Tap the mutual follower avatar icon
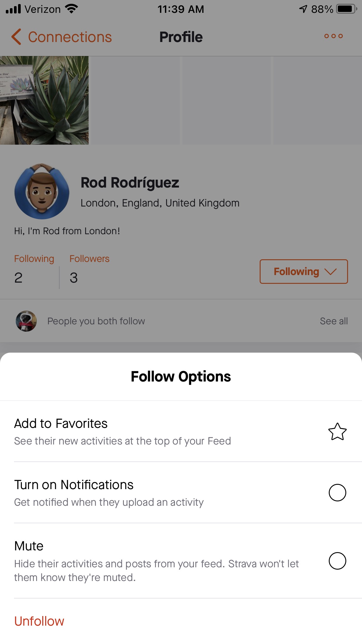This screenshot has height=644, width=362. 26,321
